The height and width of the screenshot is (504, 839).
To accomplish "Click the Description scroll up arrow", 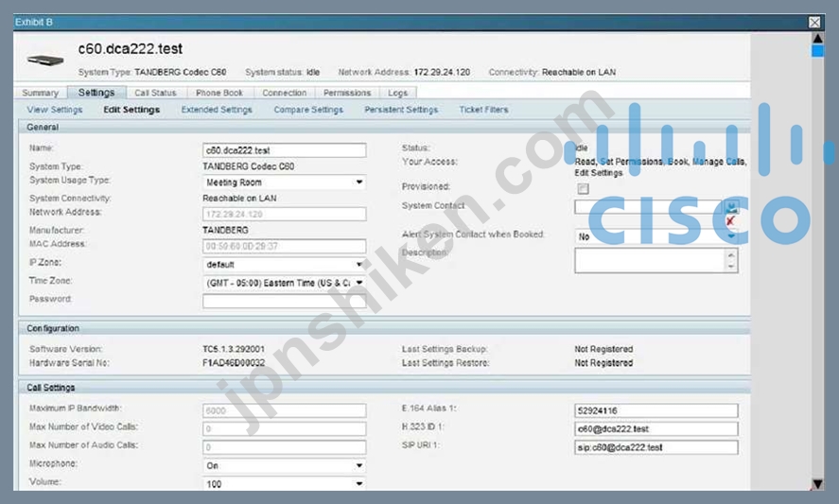I will coord(731,255).
